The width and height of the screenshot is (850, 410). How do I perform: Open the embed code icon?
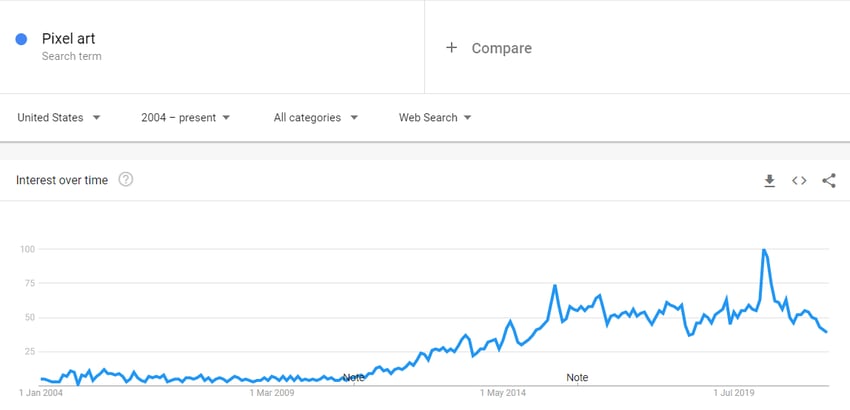[799, 181]
